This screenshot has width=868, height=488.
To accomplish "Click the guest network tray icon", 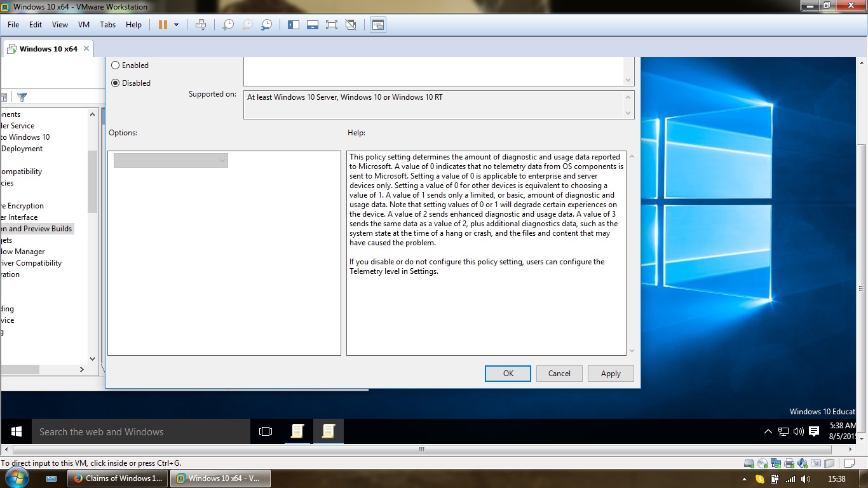I will pyautogui.click(x=784, y=431).
